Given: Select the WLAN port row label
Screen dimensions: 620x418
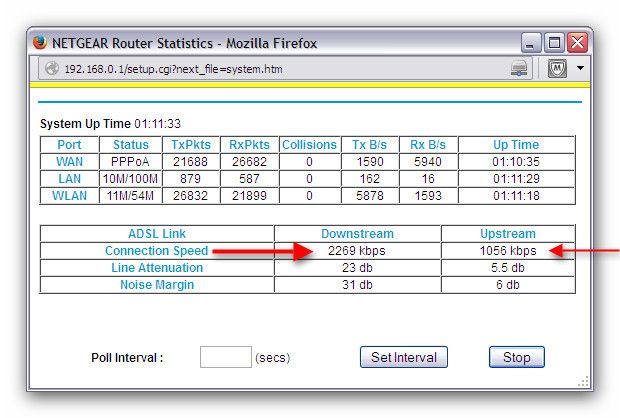Looking at the screenshot, I should (x=69, y=196).
